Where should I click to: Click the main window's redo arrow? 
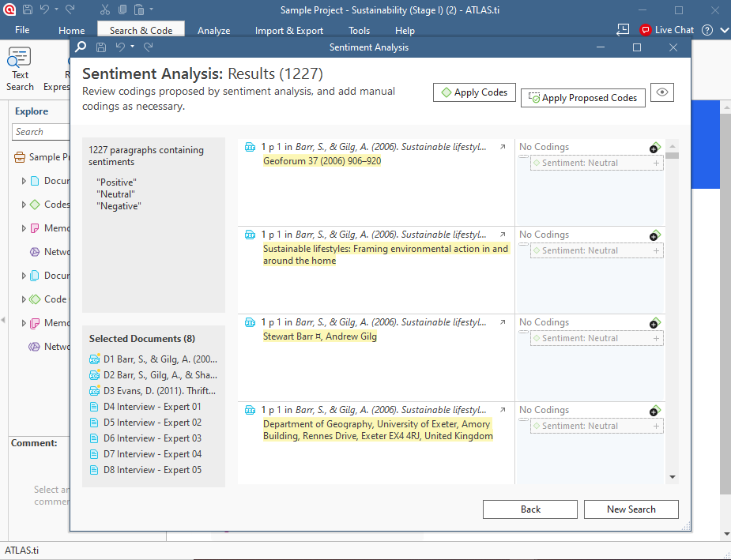(70, 9)
